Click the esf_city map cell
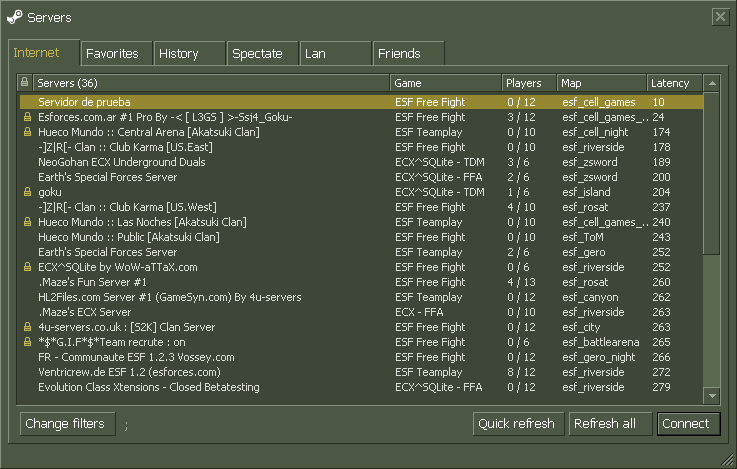This screenshot has height=469, width=737. pos(581,327)
